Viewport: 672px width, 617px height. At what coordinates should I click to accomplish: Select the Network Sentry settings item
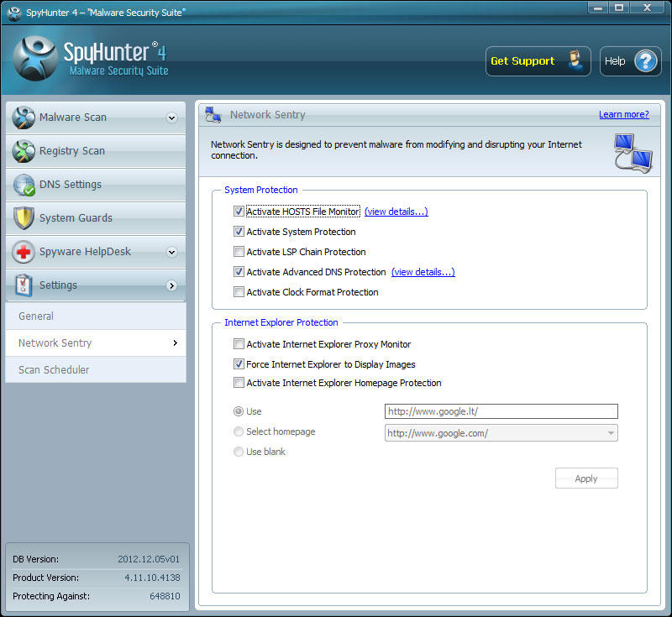coord(96,343)
